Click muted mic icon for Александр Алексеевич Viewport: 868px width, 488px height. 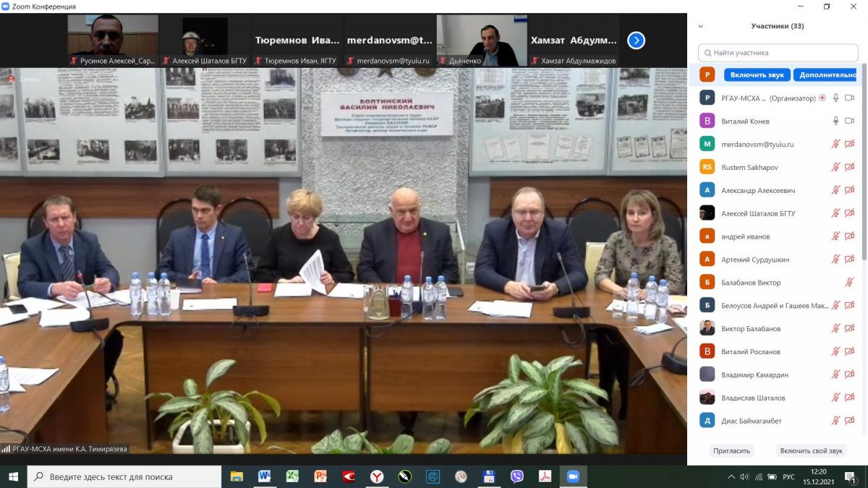coord(835,190)
